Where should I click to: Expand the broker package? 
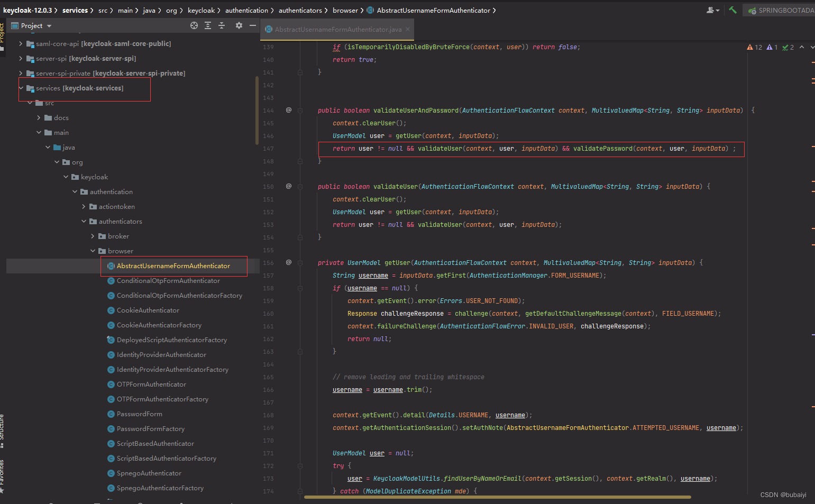pyautogui.click(x=93, y=236)
